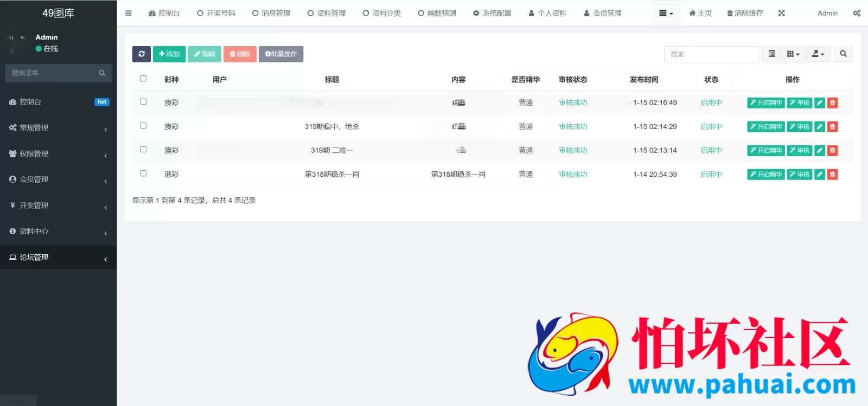The image size is (868, 406).
Task: Click the green 添加 button
Action: pos(169,54)
